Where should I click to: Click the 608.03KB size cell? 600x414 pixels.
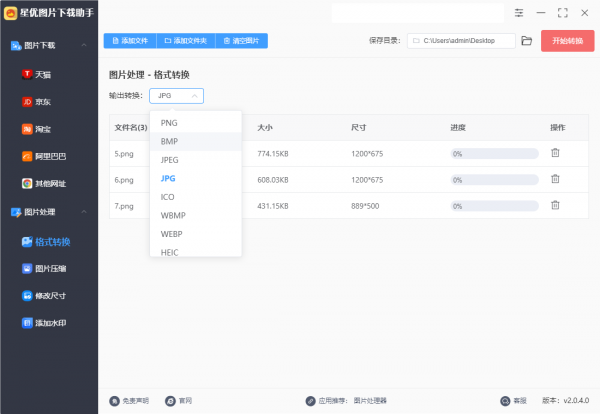273,180
